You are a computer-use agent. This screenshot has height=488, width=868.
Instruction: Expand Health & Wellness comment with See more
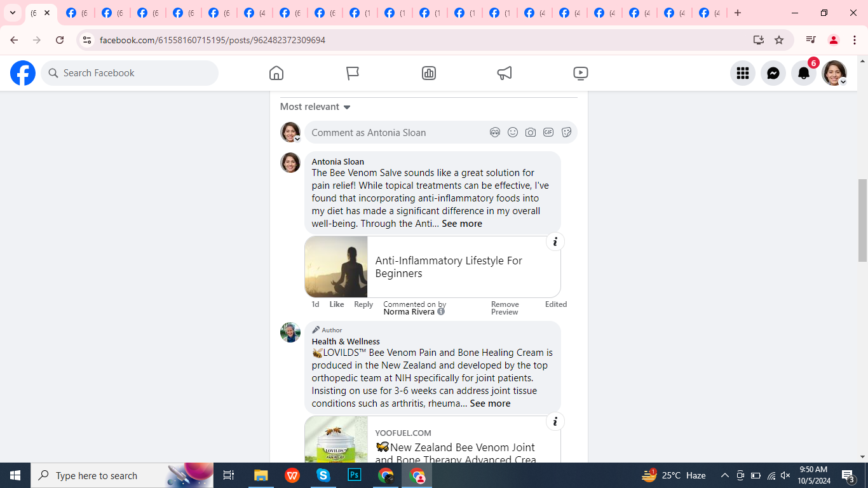(490, 403)
